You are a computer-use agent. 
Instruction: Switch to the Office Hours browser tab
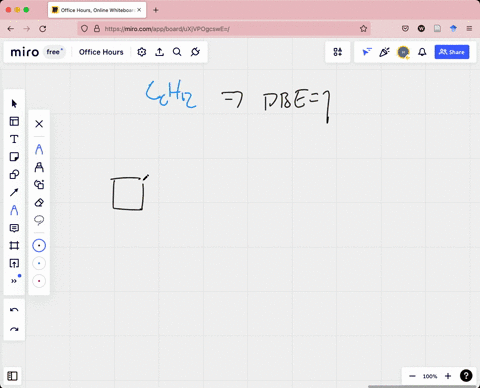[x=97, y=10]
